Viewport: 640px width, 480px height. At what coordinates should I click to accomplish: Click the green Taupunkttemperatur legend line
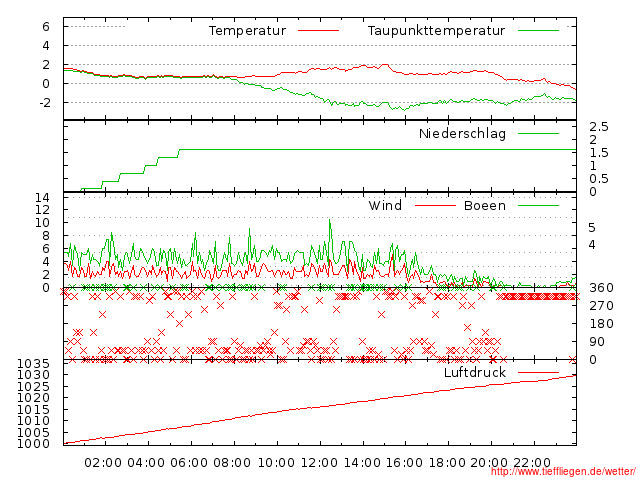(538, 31)
